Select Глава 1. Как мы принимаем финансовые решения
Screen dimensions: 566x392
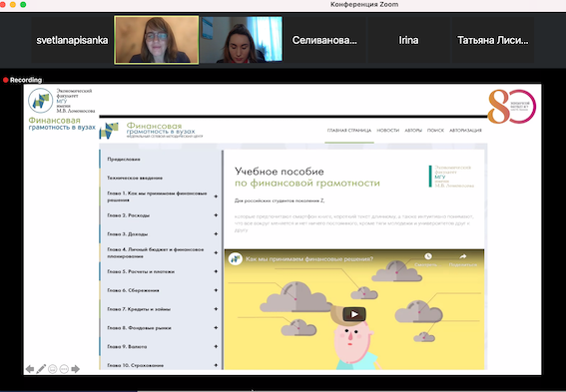pyautogui.click(x=157, y=196)
